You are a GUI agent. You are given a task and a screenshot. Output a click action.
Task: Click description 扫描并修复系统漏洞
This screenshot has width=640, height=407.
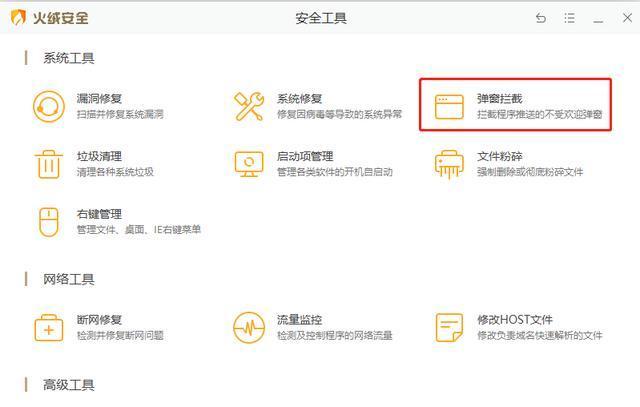click(120, 114)
